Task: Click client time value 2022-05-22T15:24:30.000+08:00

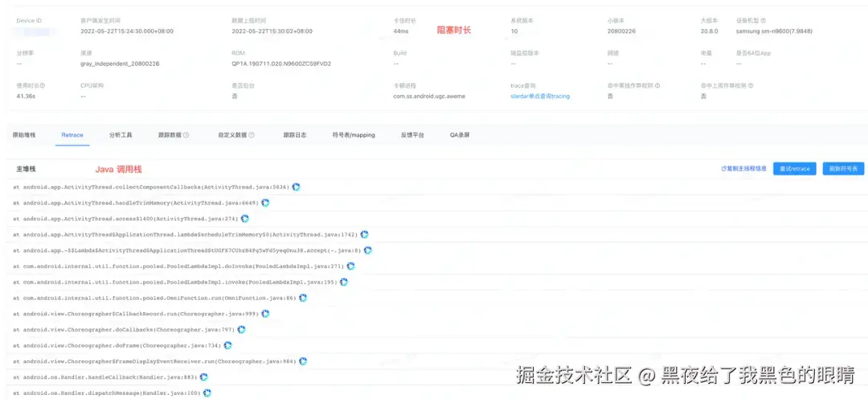Action: pos(127,31)
